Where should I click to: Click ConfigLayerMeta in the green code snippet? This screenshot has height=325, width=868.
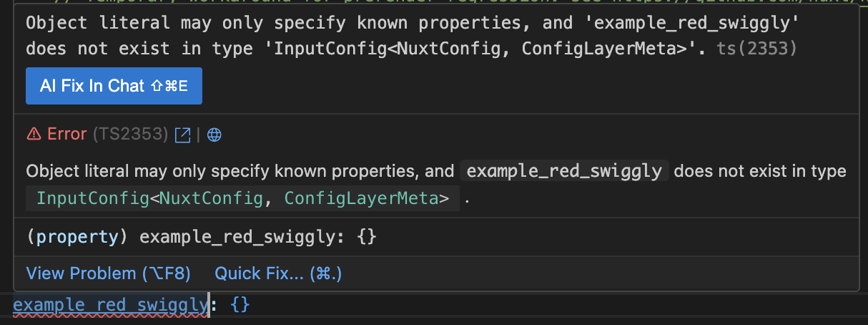pos(367,199)
